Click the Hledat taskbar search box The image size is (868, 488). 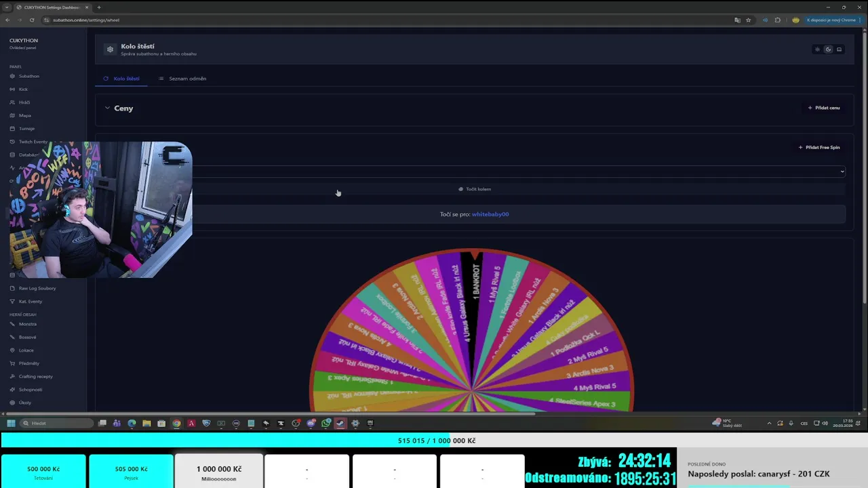tap(57, 423)
